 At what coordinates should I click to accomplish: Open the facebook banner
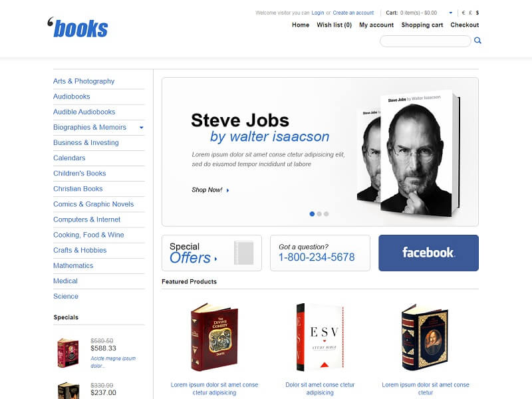[x=428, y=253]
